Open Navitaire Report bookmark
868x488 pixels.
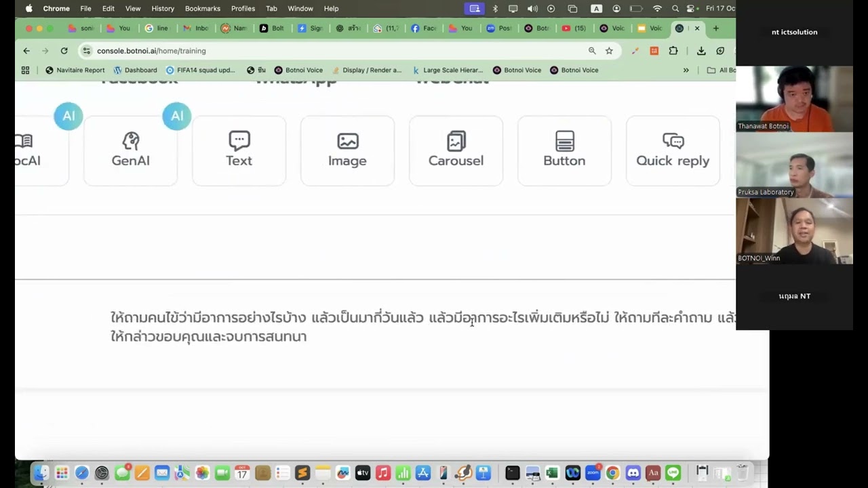click(75, 70)
